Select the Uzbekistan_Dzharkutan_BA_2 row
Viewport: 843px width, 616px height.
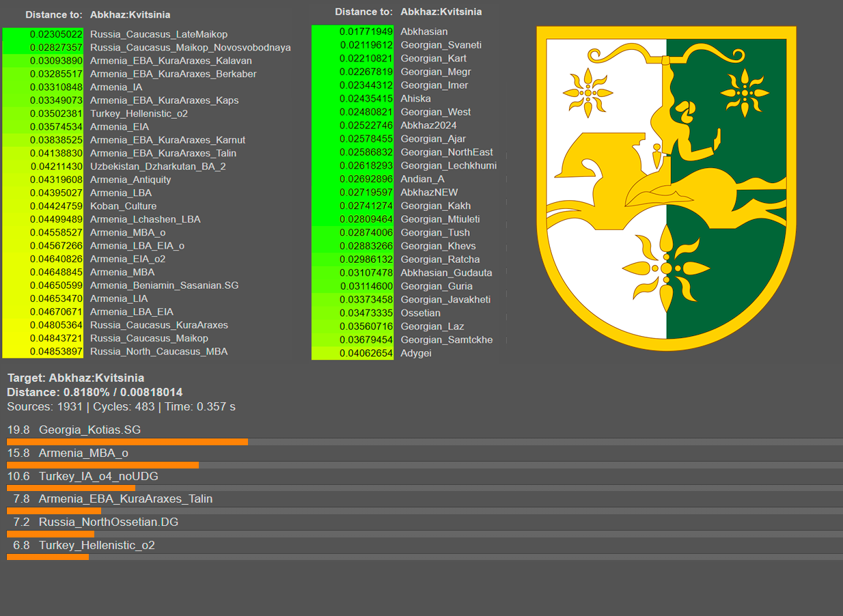tap(158, 167)
